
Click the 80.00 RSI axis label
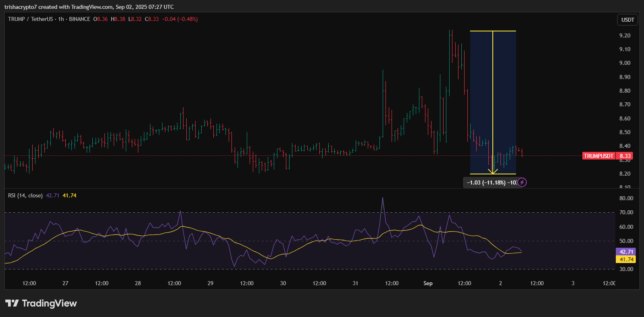click(626, 198)
